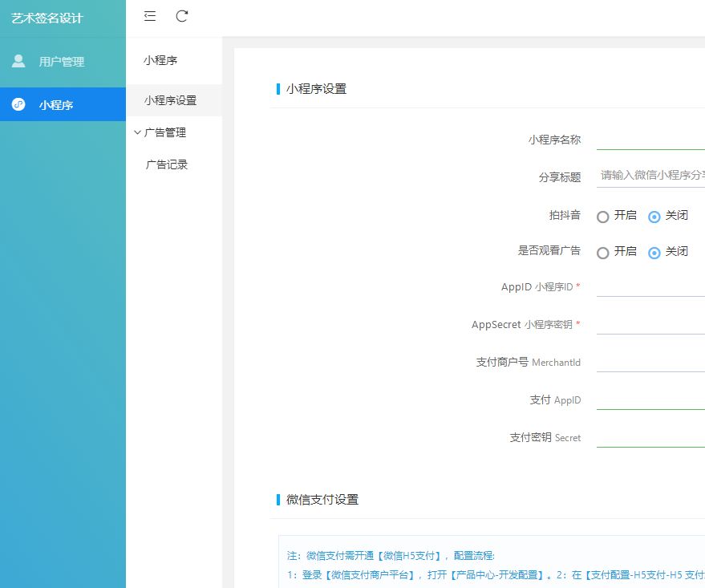This screenshot has width=705, height=588.
Task: Click the 支付密钥 Secret input field
Action: click(x=650, y=437)
